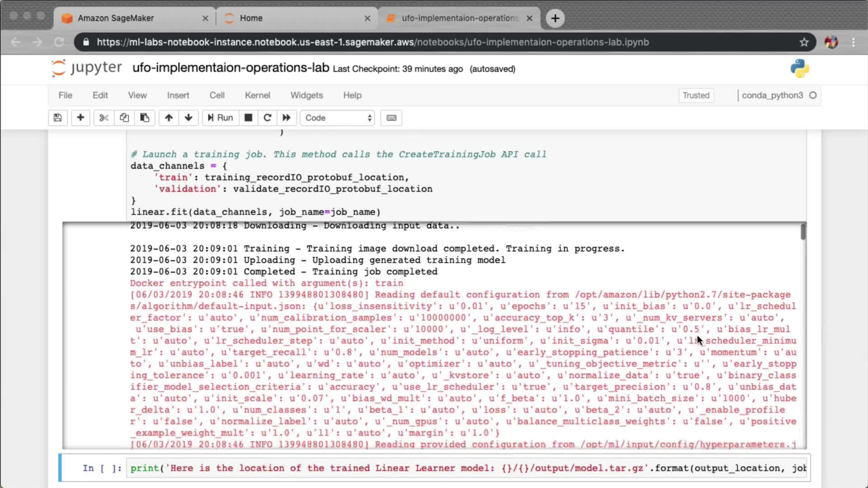Bookmark this page with star icon
Screen dimensions: 868x488
(x=804, y=42)
